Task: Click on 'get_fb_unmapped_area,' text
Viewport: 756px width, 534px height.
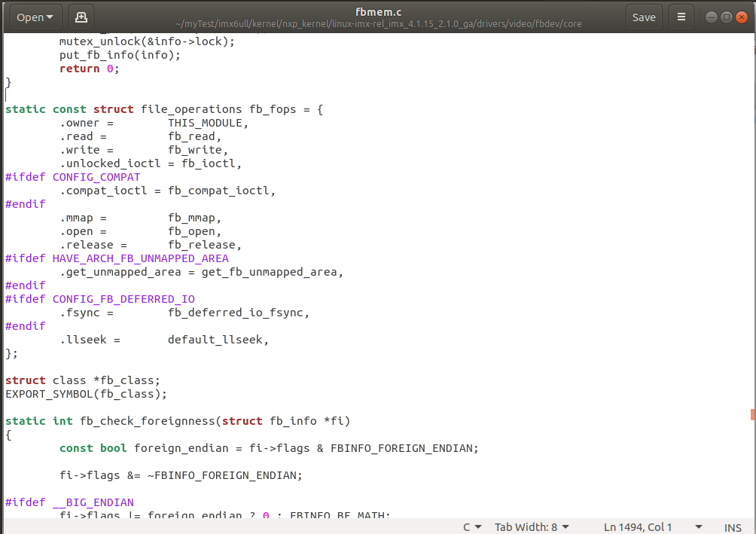Action: click(x=273, y=272)
